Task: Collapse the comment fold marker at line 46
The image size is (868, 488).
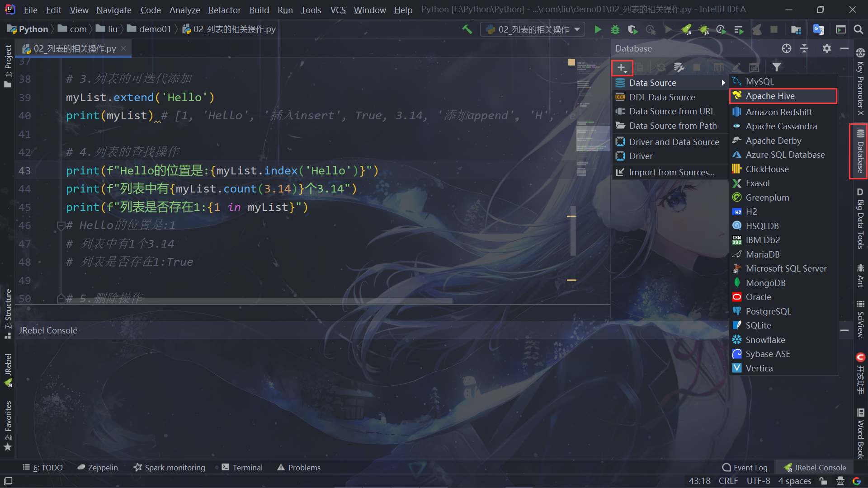Action: [x=61, y=225]
